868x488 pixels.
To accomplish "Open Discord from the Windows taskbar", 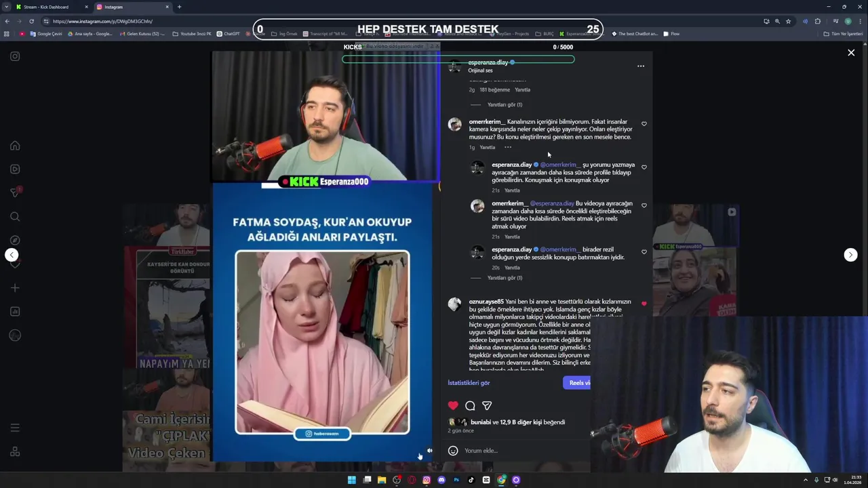I will [x=441, y=480].
